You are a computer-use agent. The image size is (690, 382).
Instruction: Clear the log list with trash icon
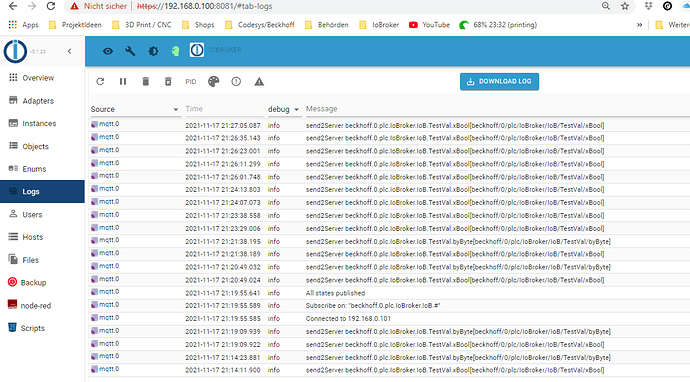click(146, 81)
